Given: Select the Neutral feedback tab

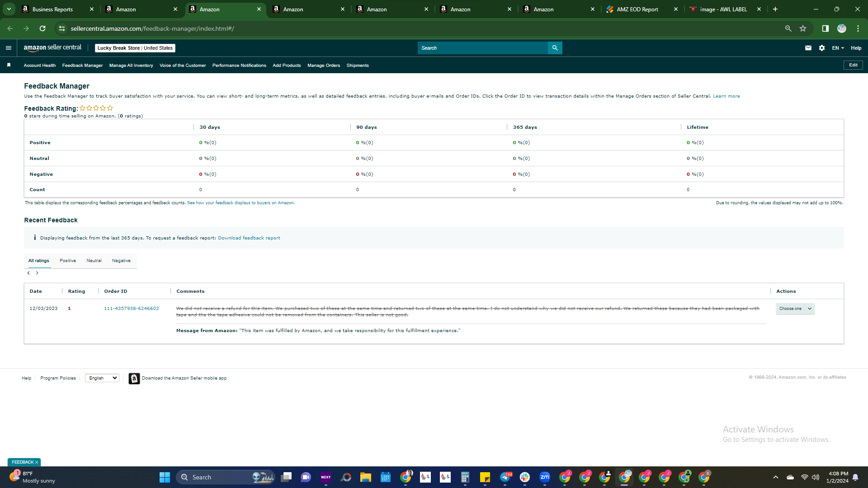Looking at the screenshot, I should point(94,261).
